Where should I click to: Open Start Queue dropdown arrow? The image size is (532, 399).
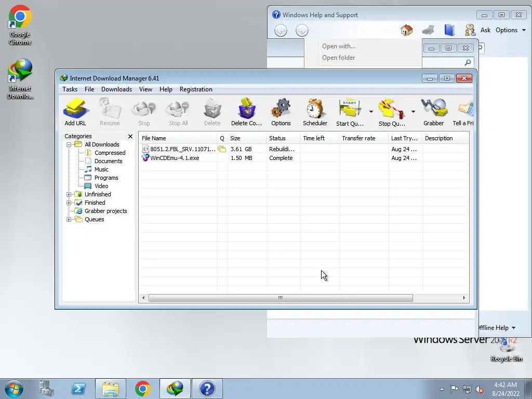[x=371, y=112]
